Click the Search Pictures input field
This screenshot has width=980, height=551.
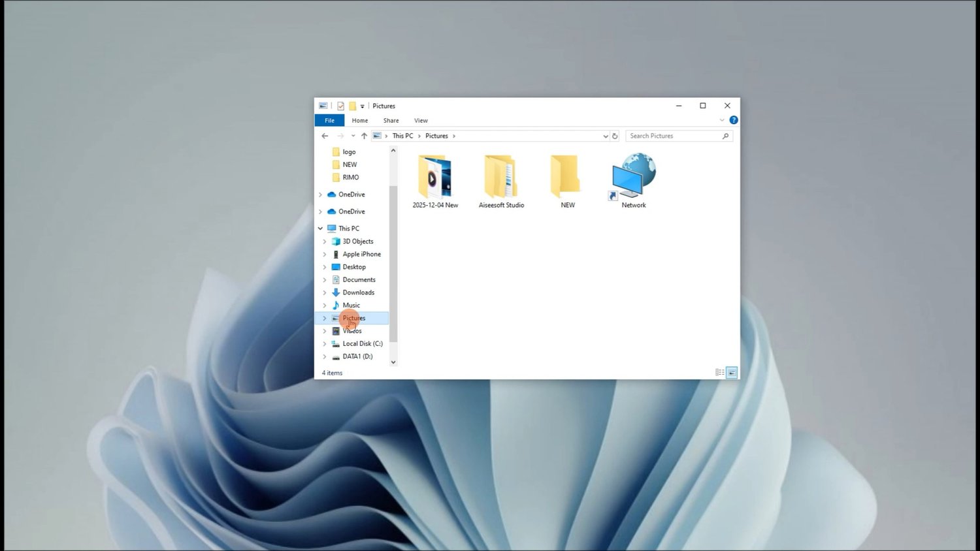[x=674, y=136]
